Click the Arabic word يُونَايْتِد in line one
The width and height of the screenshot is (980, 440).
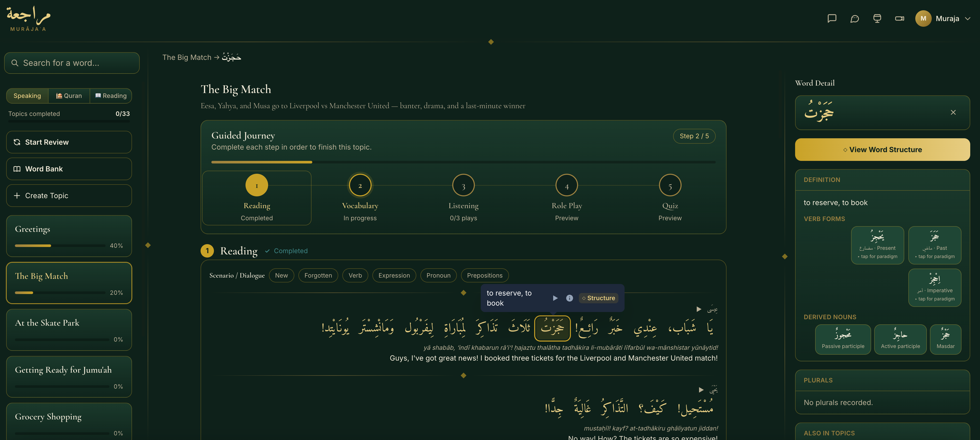335,327
